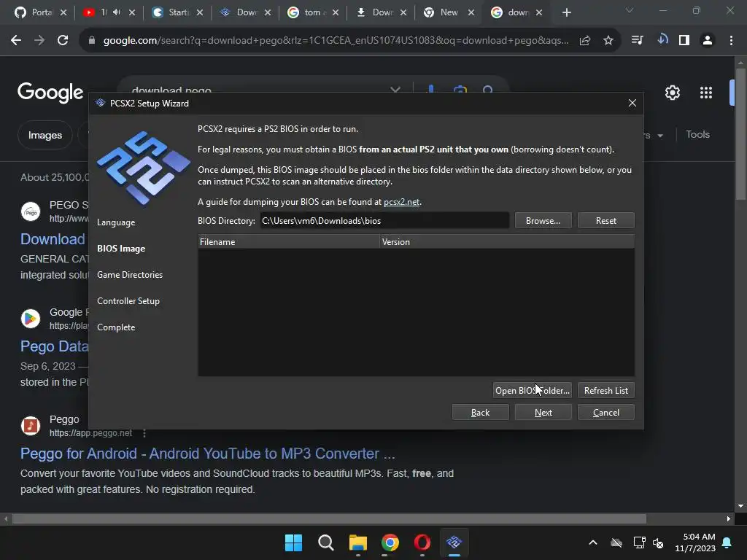Open Google apps grid icon
The height and width of the screenshot is (560, 747).
coord(705,93)
